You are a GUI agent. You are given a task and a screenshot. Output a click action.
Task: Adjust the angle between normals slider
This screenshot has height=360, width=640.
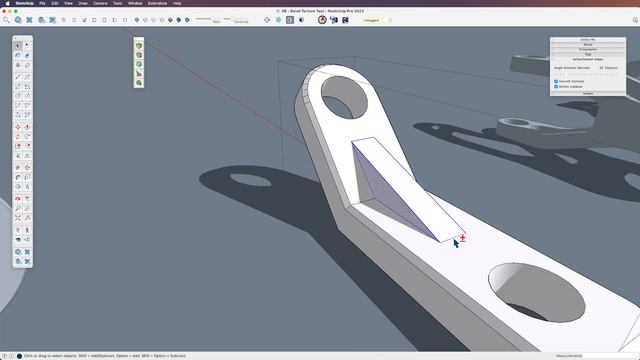586,74
